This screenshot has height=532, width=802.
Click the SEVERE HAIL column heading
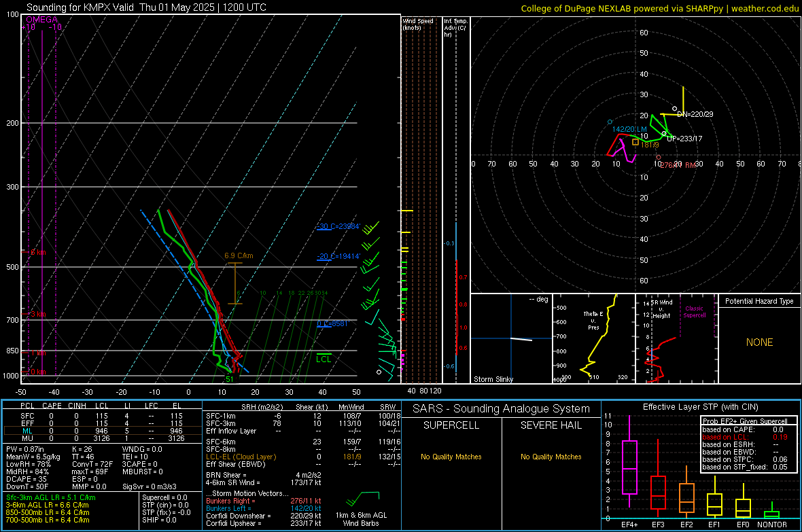(551, 425)
